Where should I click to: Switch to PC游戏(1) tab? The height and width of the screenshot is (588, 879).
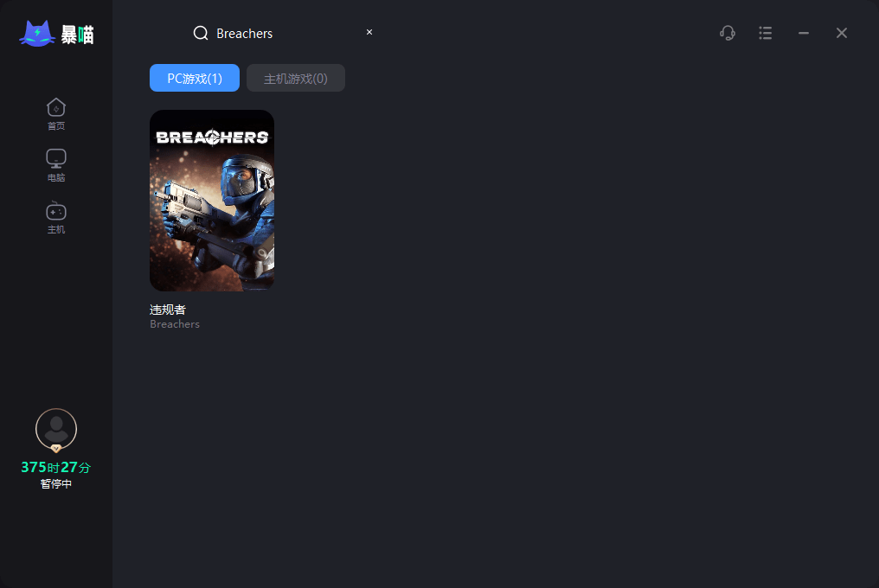pos(195,78)
